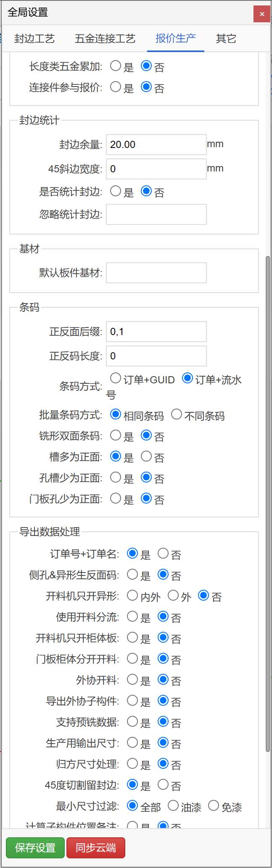Select 油漆 for 最小尺寸过滤

tap(173, 805)
